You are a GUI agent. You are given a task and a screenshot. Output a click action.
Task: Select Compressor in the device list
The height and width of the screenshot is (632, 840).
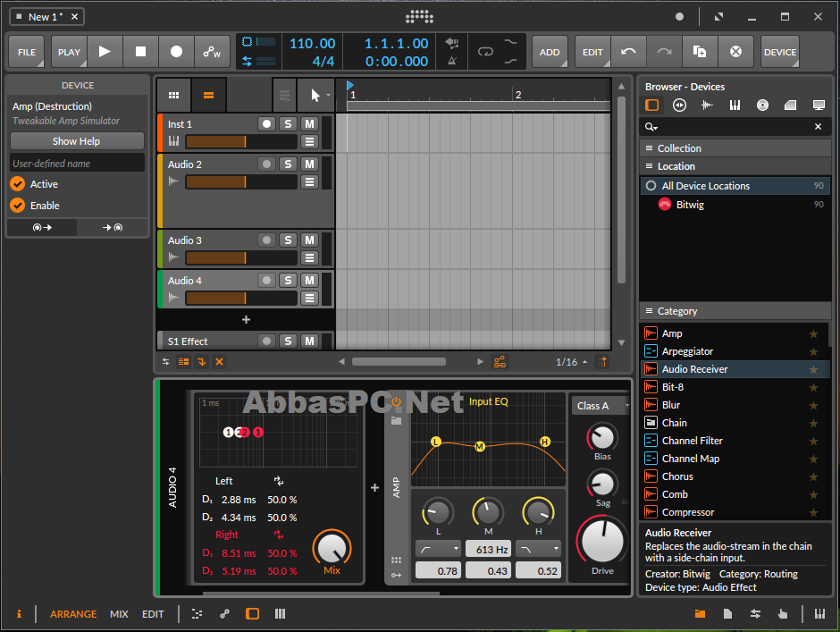click(x=735, y=512)
